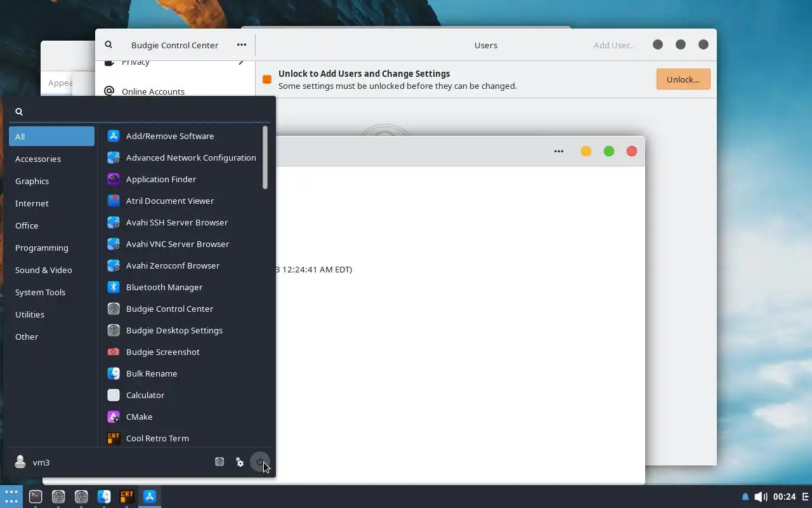Open notifications bell in the panel
Image resolution: width=812 pixels, height=508 pixels.
click(x=745, y=497)
